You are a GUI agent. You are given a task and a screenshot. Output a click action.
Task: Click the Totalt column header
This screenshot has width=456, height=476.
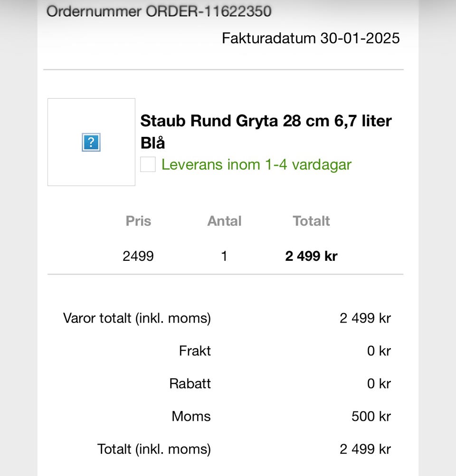coord(311,221)
